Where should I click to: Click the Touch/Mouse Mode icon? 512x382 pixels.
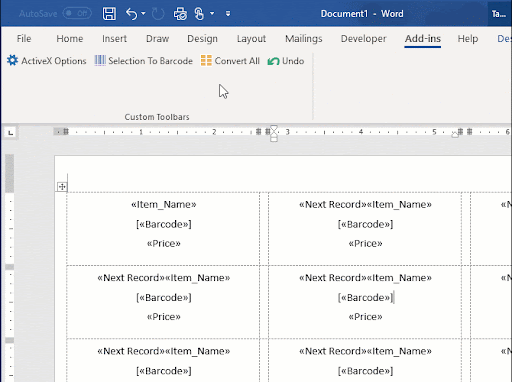click(199, 14)
